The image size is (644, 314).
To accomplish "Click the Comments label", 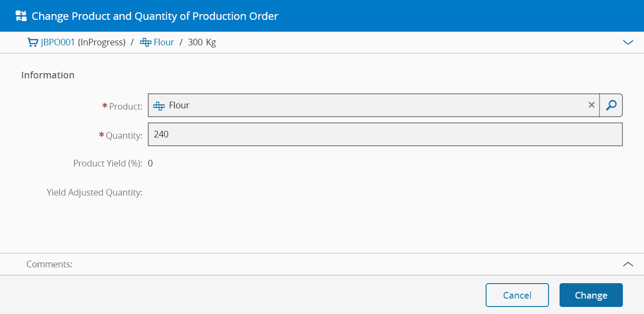I will tap(49, 264).
